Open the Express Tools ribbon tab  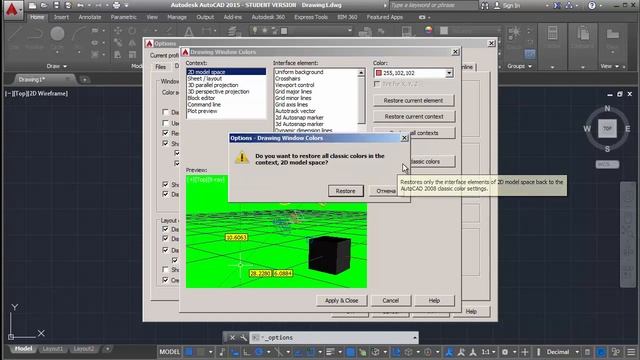[311, 17]
